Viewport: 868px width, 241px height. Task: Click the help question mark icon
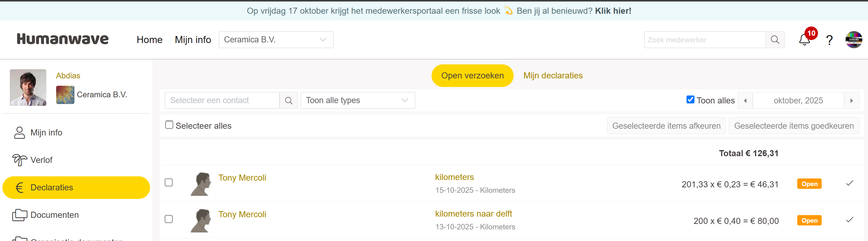829,40
